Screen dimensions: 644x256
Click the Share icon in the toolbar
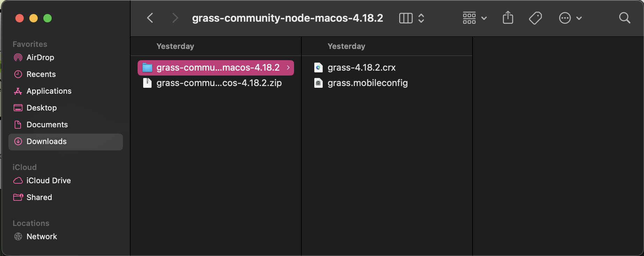click(508, 18)
